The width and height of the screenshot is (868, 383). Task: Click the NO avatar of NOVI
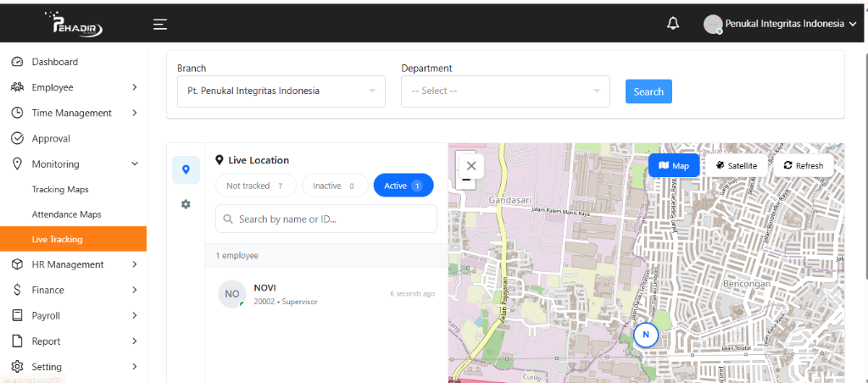(x=232, y=294)
